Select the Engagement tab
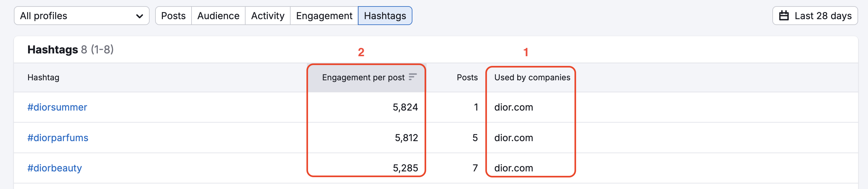Viewport: 868px width, 189px height. [x=324, y=16]
